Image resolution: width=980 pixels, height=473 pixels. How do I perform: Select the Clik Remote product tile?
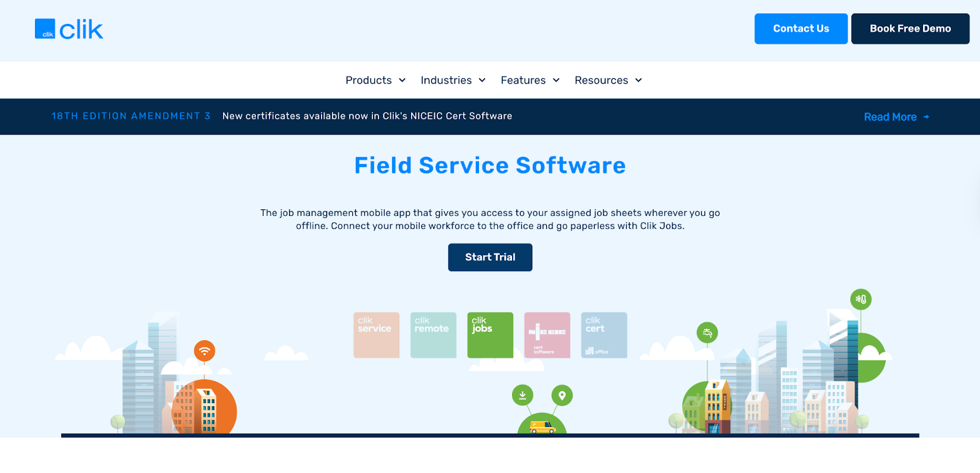[433, 335]
